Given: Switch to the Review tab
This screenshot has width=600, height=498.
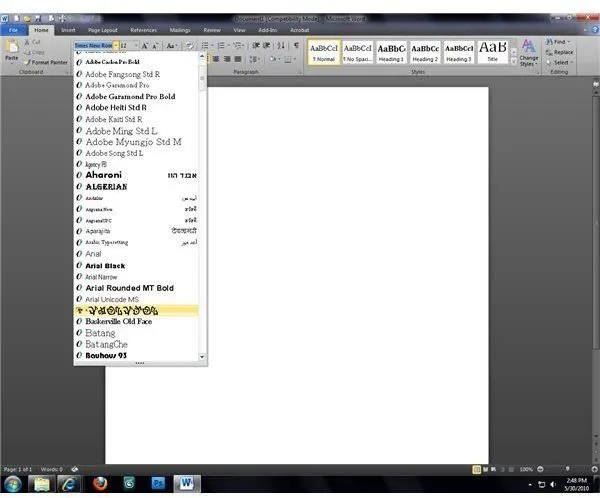Looking at the screenshot, I should tap(212, 30).
